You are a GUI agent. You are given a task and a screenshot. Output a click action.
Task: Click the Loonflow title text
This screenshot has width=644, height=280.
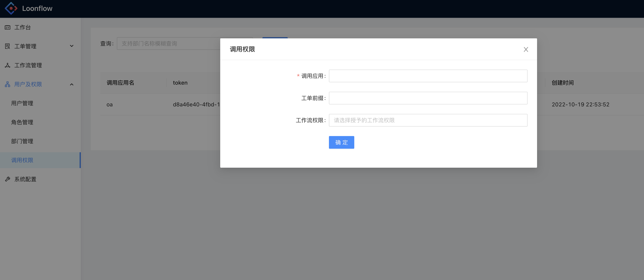tap(37, 9)
